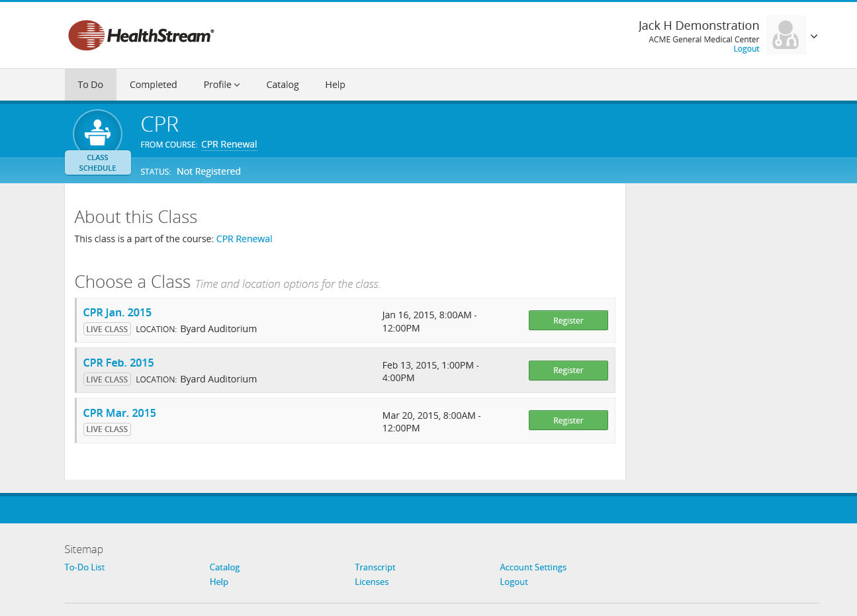The width and height of the screenshot is (857, 616).
Task: Click the 'Choose a Class' heading
Action: (x=132, y=282)
